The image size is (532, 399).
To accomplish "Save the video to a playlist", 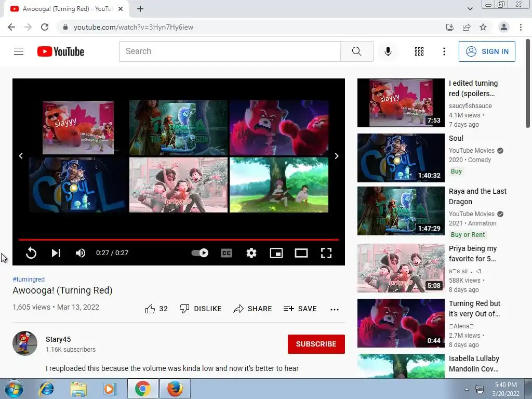I will pyautogui.click(x=300, y=309).
